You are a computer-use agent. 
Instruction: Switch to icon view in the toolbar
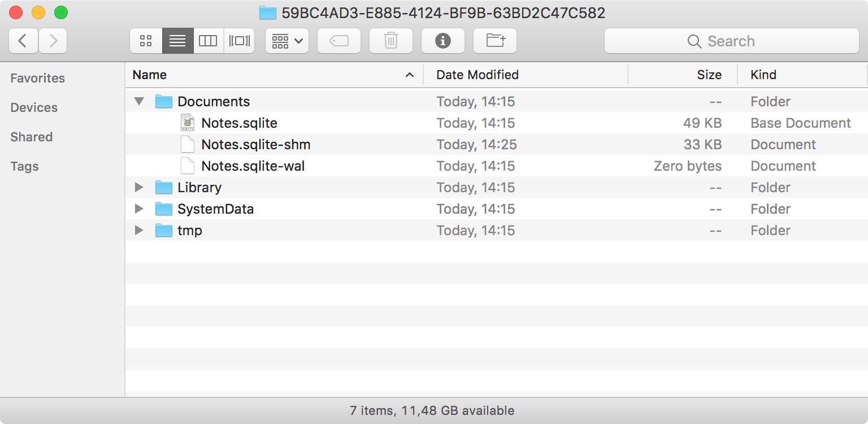(146, 40)
